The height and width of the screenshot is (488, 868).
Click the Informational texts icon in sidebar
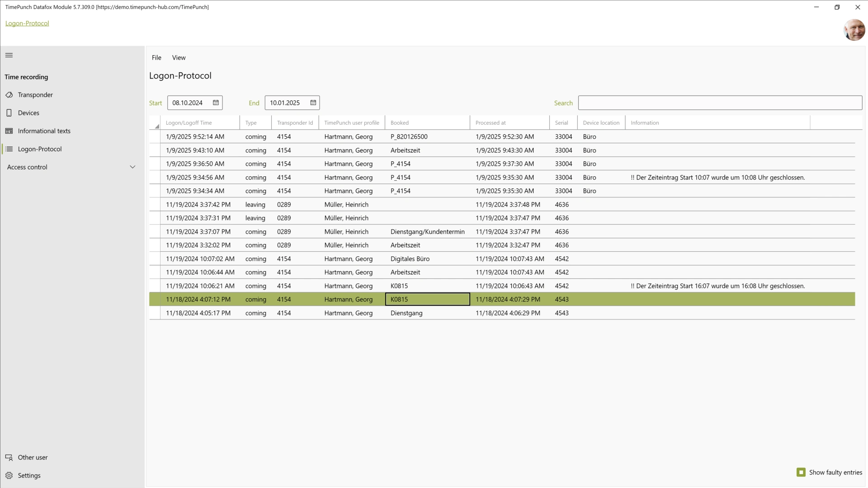click(8, 131)
